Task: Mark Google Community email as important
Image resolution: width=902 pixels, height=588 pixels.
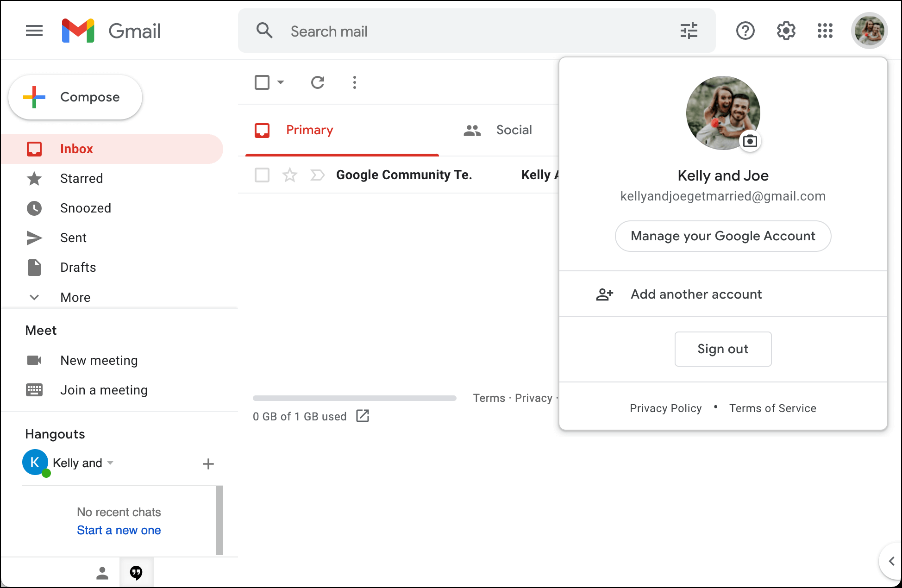Action: tap(318, 175)
